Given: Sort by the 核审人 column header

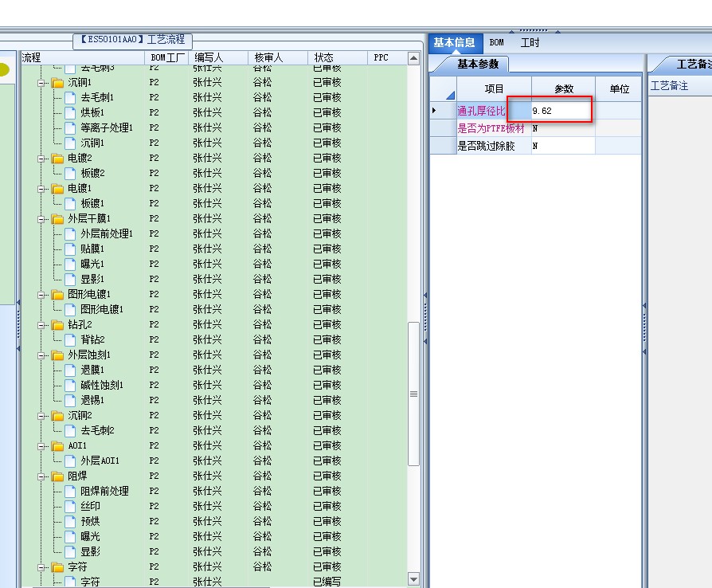Looking at the screenshot, I should point(278,57).
